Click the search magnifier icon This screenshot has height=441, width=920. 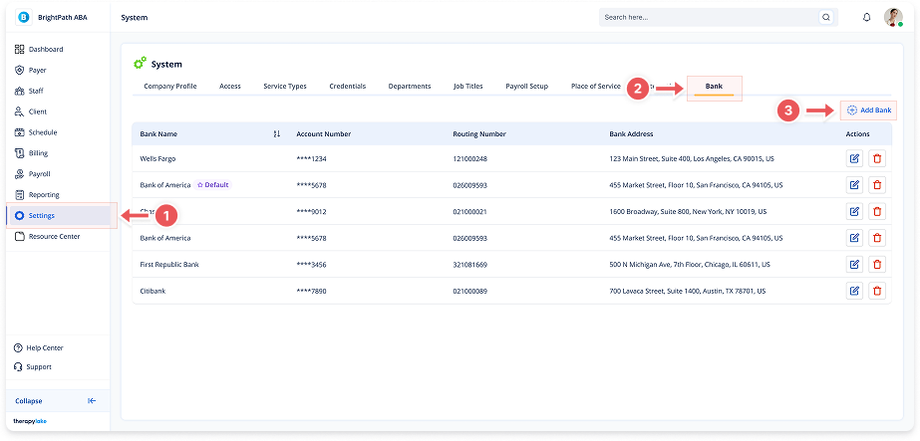[x=825, y=17]
